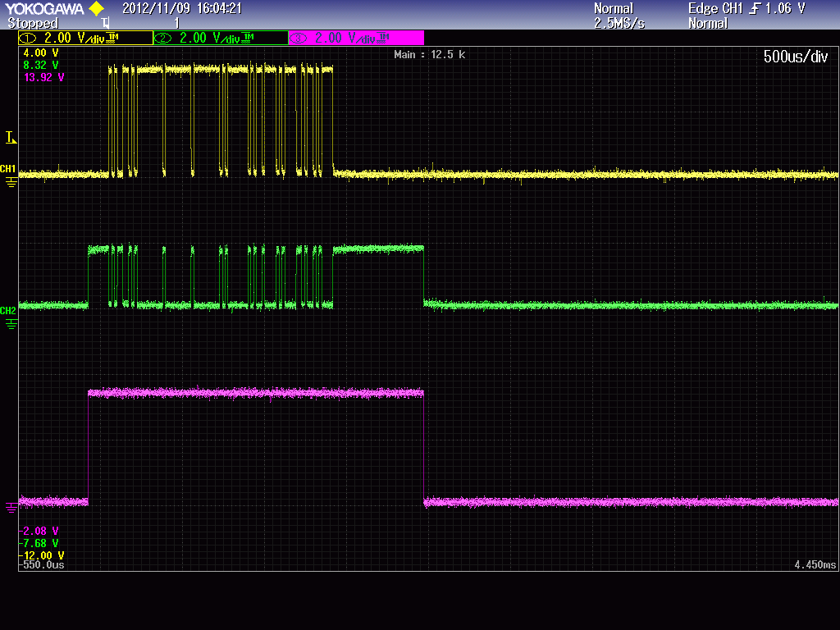Click the 4.450ms right time label
Viewport: 840px width, 630px height.
pos(815,565)
